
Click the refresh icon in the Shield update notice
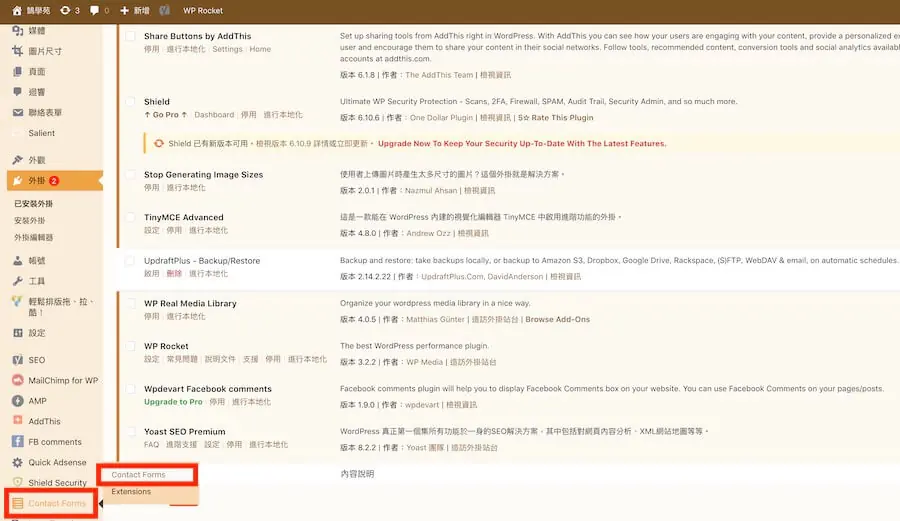[158, 143]
